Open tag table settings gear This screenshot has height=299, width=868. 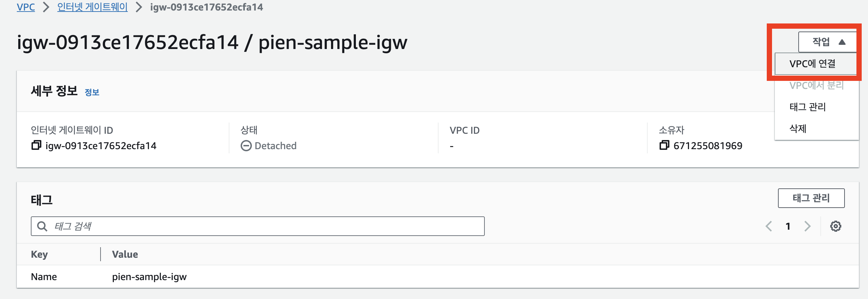coord(835,226)
